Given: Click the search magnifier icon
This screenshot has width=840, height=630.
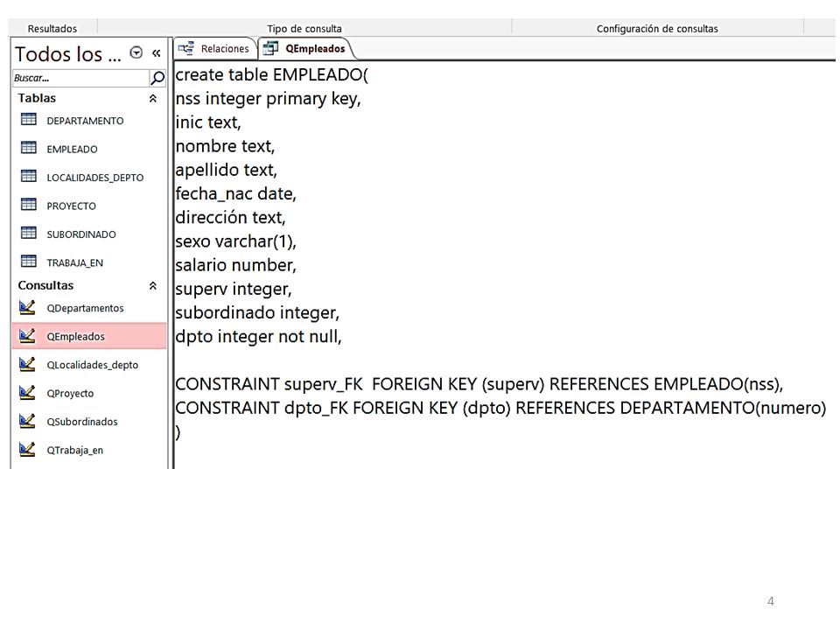Looking at the screenshot, I should point(157,78).
